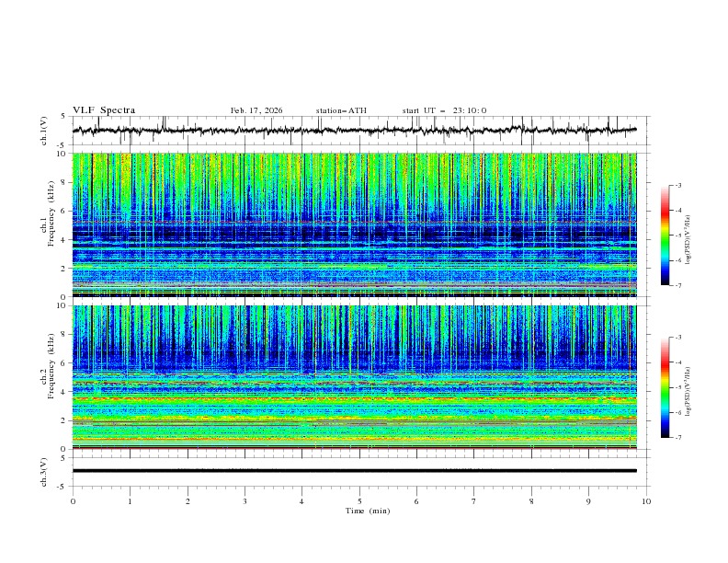
Task: Click the ch.1 frequency tick label "6"
Action: tap(65, 211)
